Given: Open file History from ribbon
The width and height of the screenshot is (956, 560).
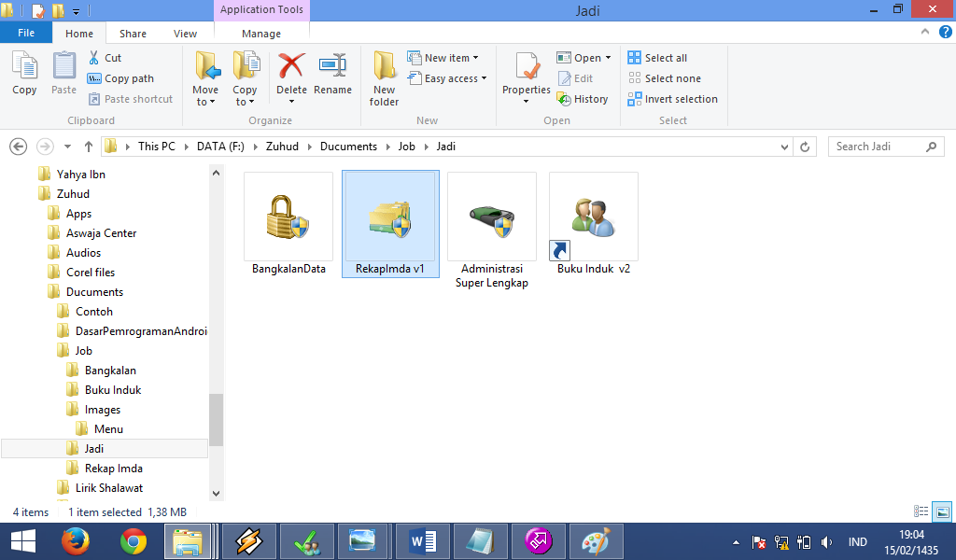Looking at the screenshot, I should 583,99.
